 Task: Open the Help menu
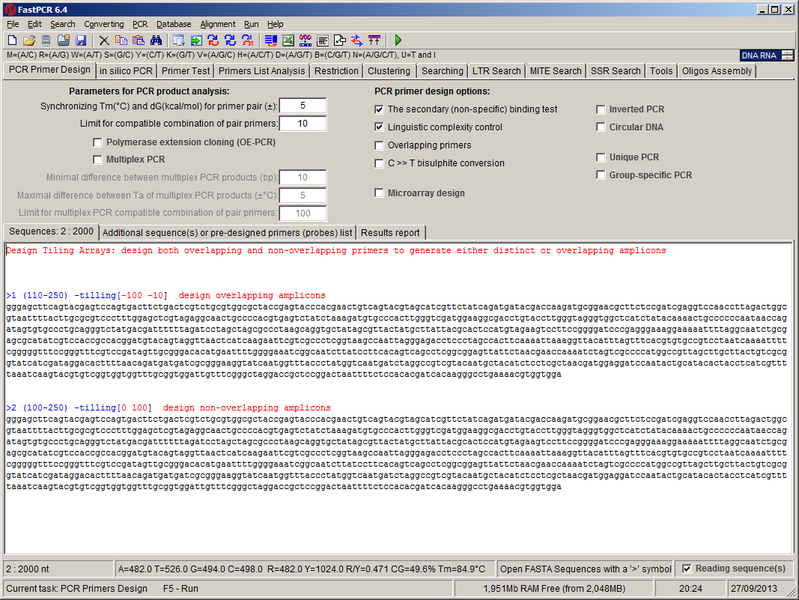pos(275,24)
